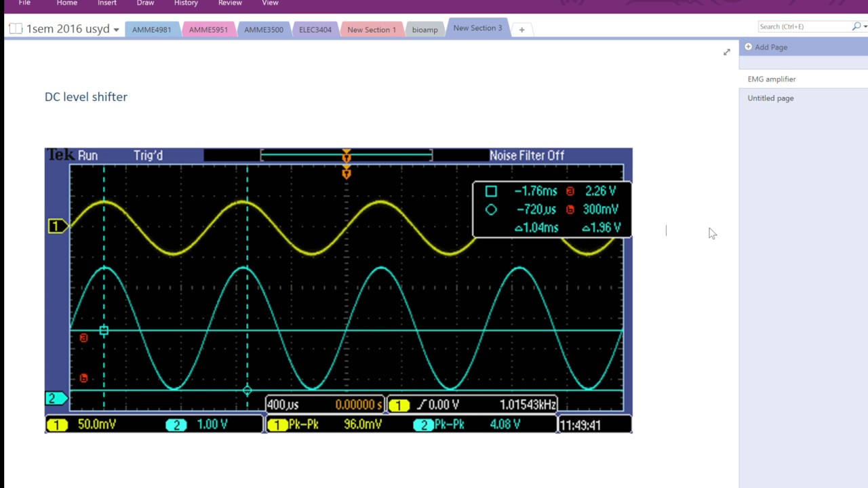This screenshot has width=868, height=488.
Task: Click the Δ1.96 V cursor delta value
Action: [601, 228]
